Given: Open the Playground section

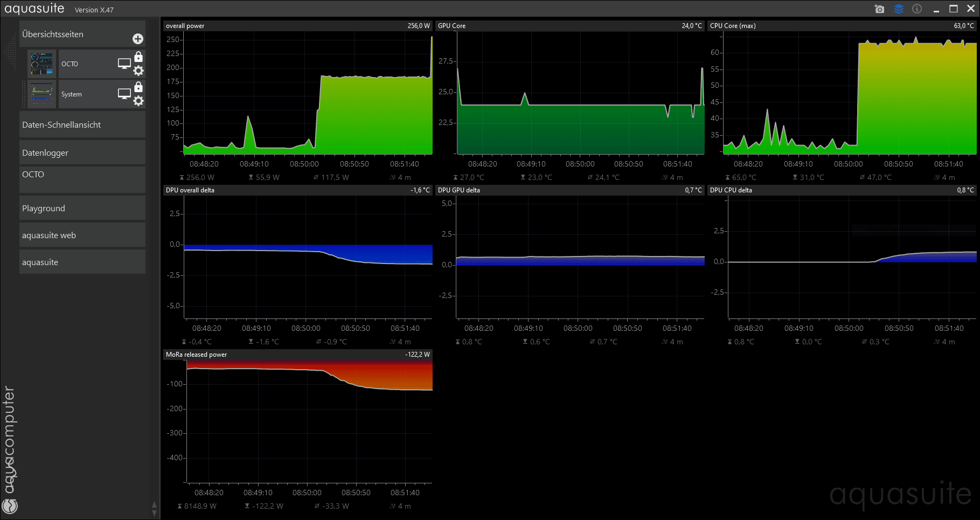Looking at the screenshot, I should (82, 208).
